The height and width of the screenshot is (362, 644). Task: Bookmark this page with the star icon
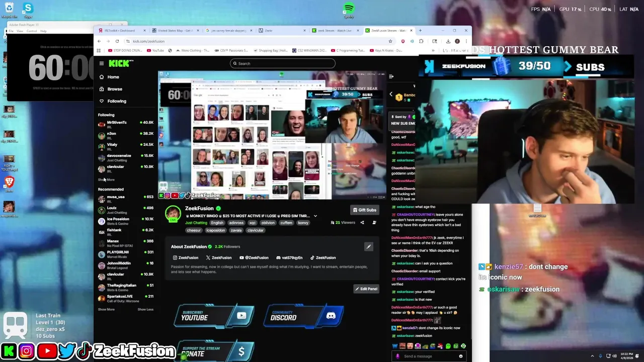click(390, 41)
